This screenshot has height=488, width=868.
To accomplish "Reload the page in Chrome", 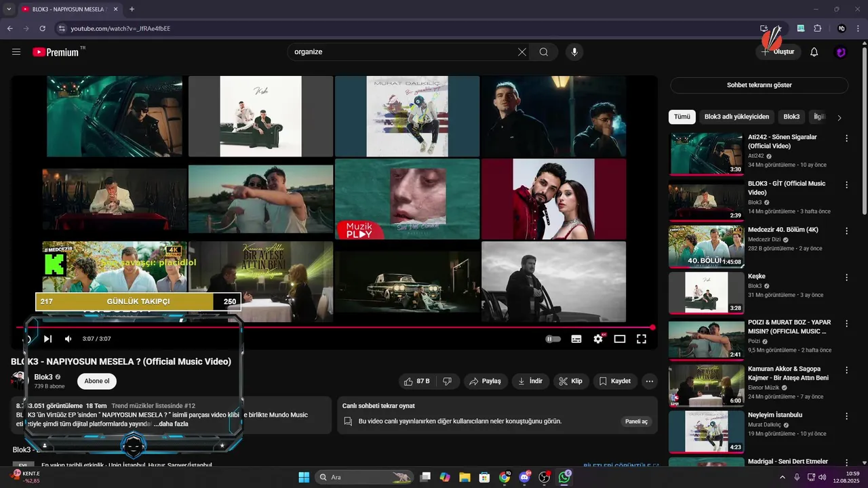I will pos(42,28).
